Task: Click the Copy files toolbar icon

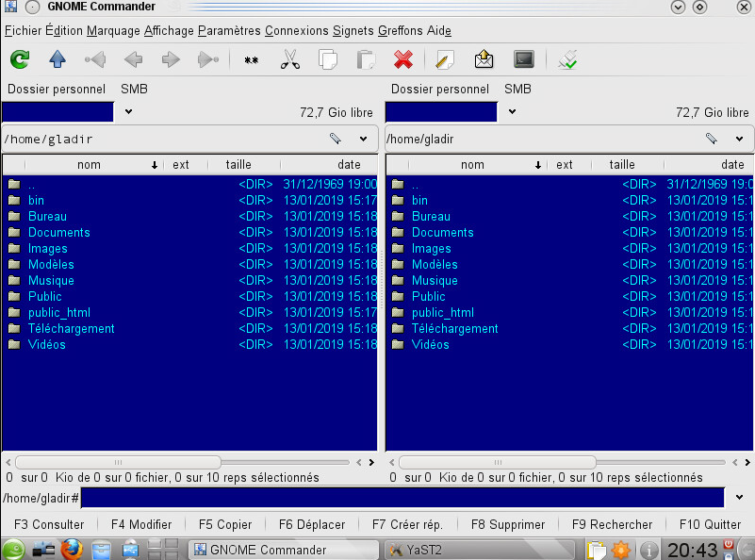Action: [x=328, y=59]
